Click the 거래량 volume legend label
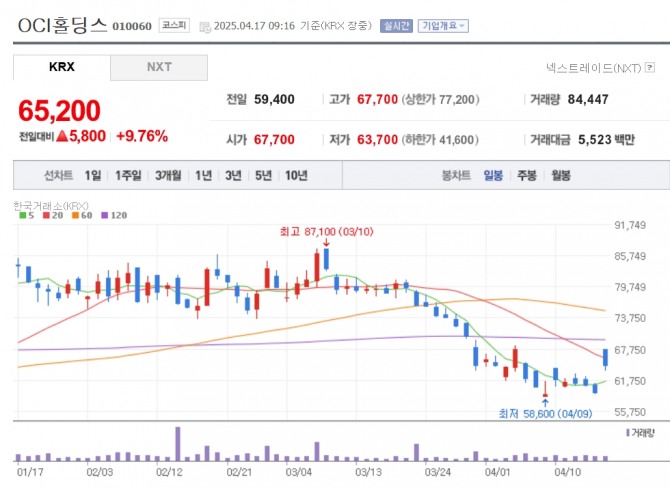670x488 pixels. point(640,433)
